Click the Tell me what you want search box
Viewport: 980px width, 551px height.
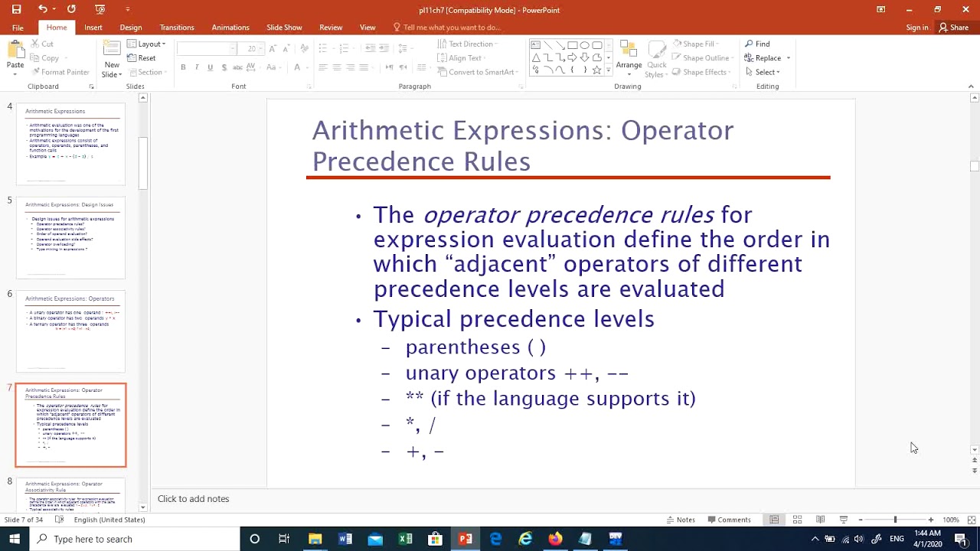(448, 28)
